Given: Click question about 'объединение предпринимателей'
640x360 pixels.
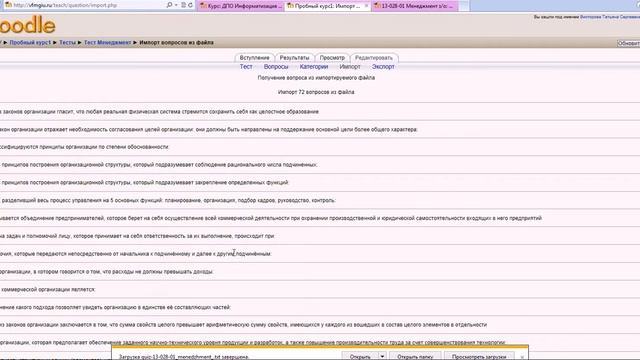Looking at the screenshot, I should pyautogui.click(x=271, y=218).
